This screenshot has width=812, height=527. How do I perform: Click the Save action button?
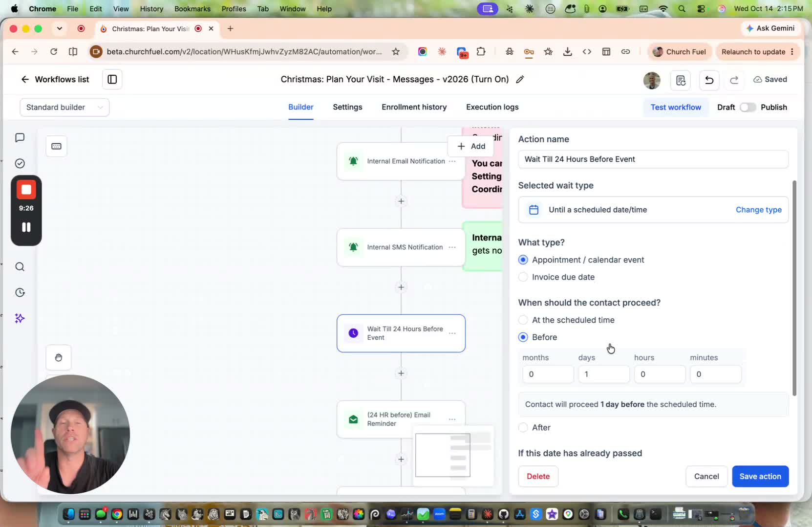760,476
